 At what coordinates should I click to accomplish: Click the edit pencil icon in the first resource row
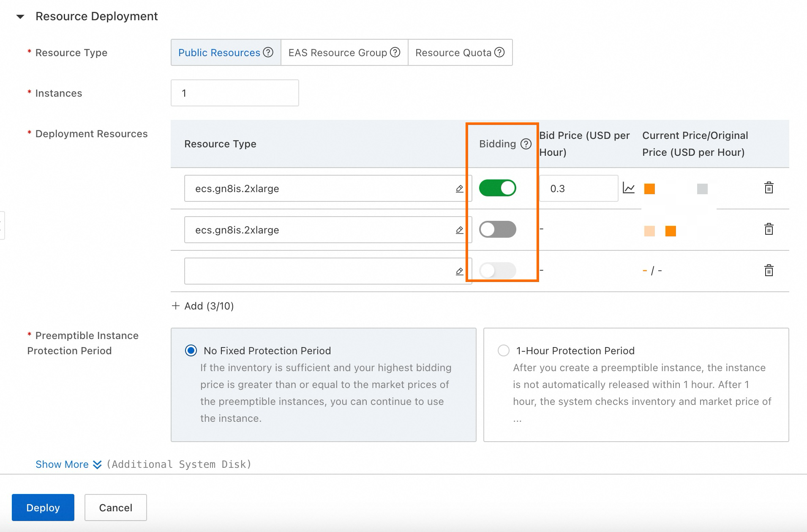[x=459, y=189]
